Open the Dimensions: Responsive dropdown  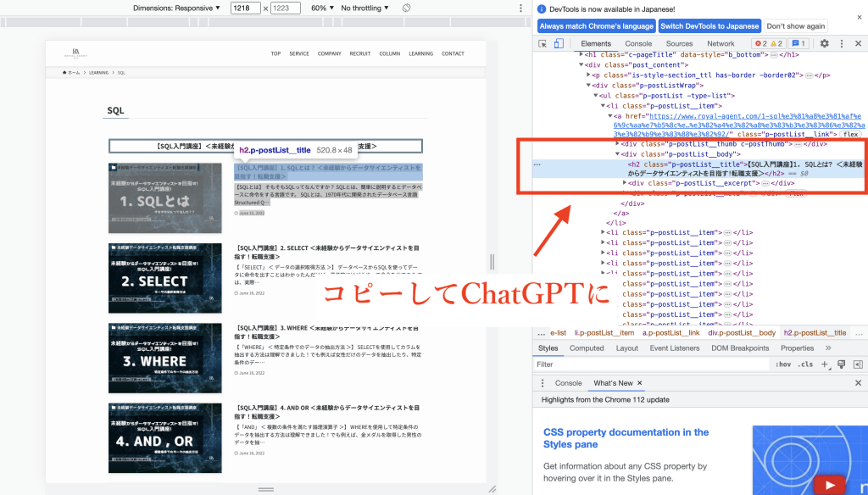pyautogui.click(x=181, y=8)
